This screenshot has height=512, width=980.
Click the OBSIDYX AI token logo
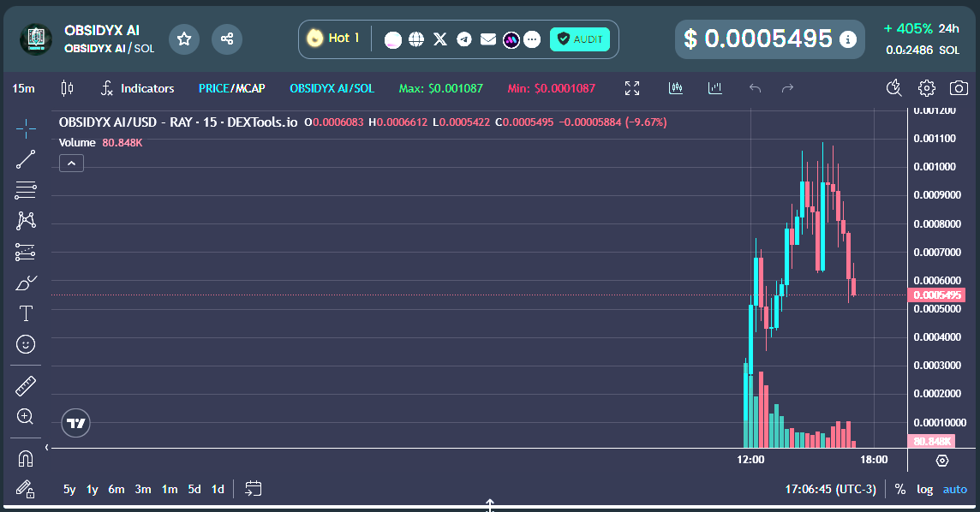[x=36, y=39]
